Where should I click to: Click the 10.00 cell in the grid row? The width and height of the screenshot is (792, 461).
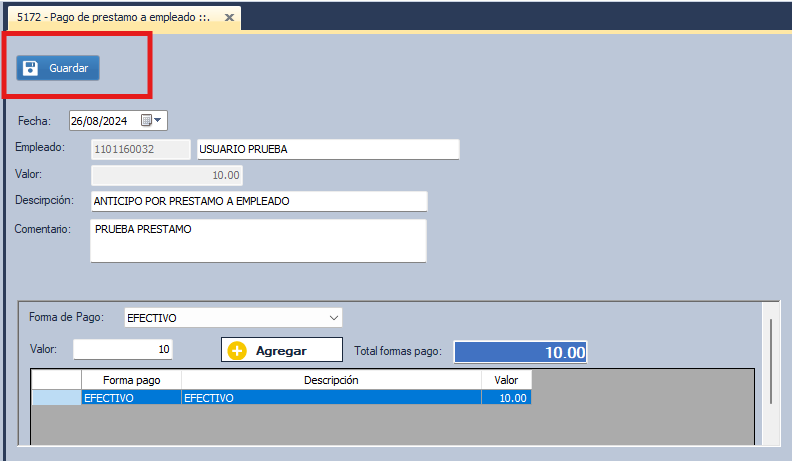tap(506, 398)
